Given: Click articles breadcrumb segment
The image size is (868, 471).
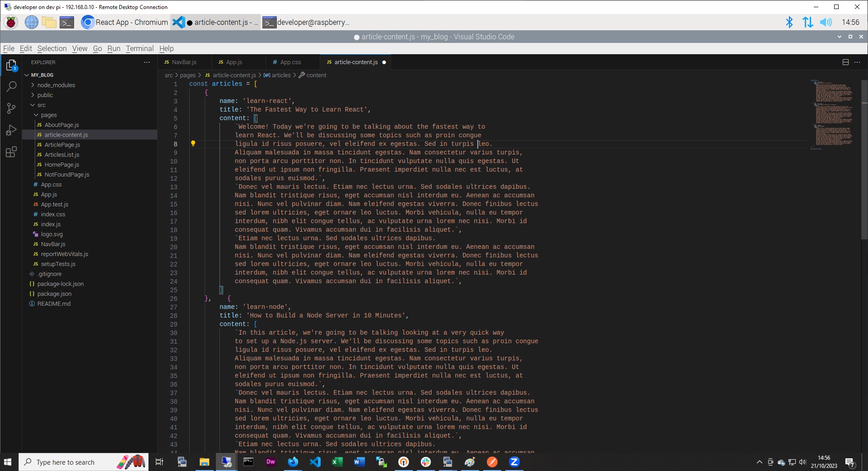Looking at the screenshot, I should coord(281,75).
